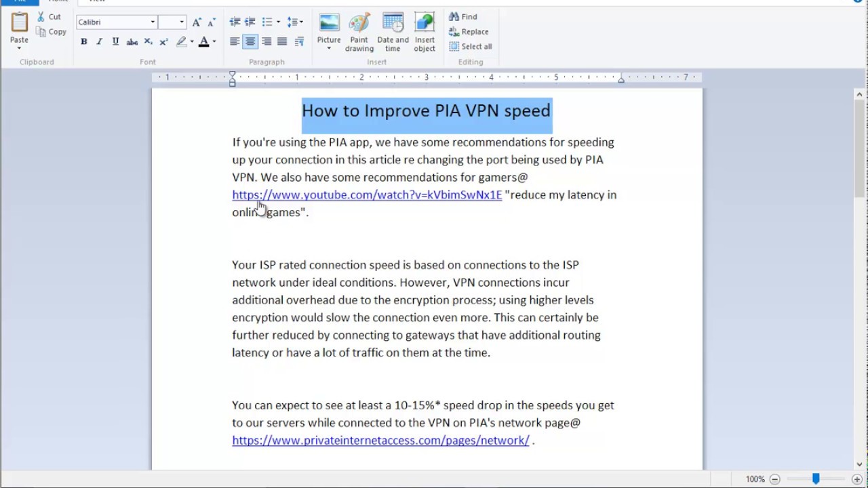The width and height of the screenshot is (868, 488).
Task: Click the 100% zoom level text
Action: pyautogui.click(x=755, y=479)
